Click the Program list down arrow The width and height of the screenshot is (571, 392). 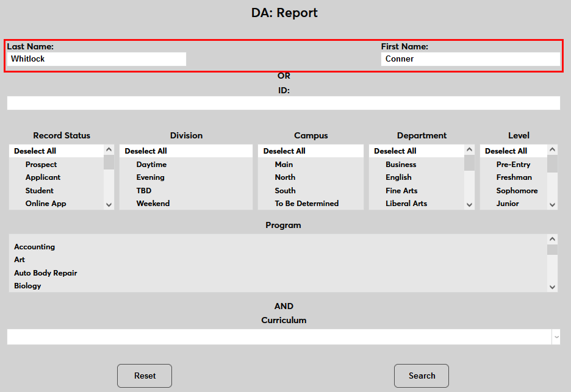[x=552, y=287]
